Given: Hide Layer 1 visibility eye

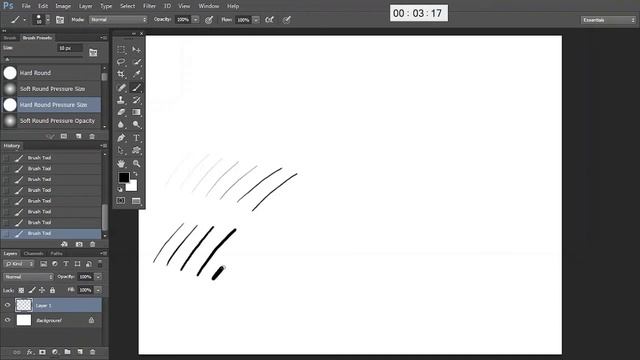Looking at the screenshot, I should 7,305.
